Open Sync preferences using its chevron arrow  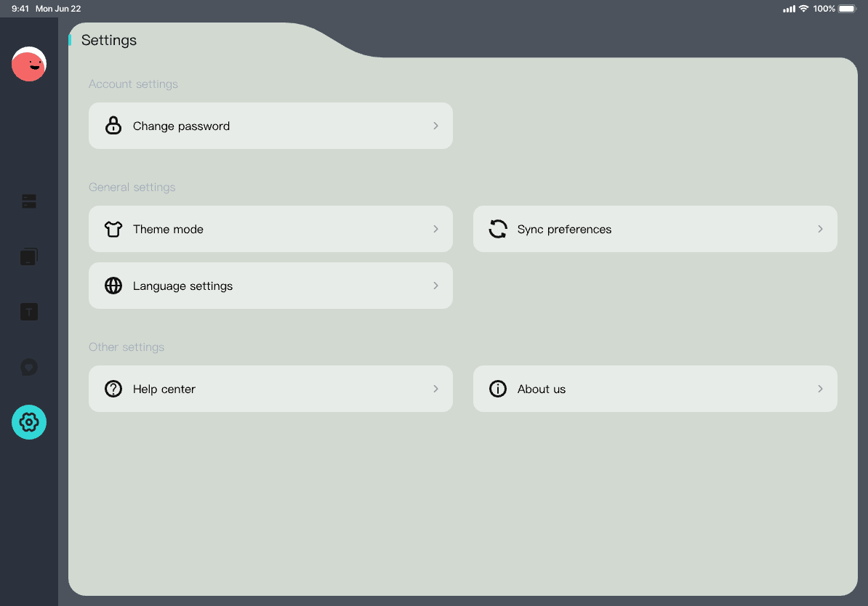tap(820, 229)
